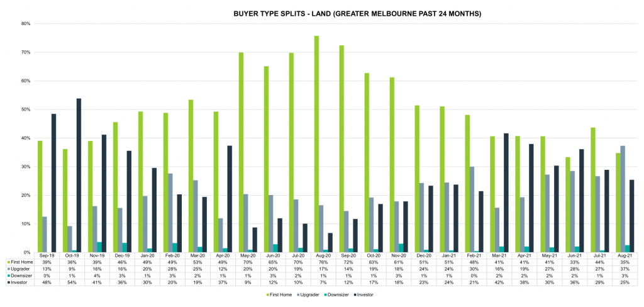This screenshot has width=644, height=307.
Task: Click the 50% label on the y-axis
Action: tap(26, 109)
